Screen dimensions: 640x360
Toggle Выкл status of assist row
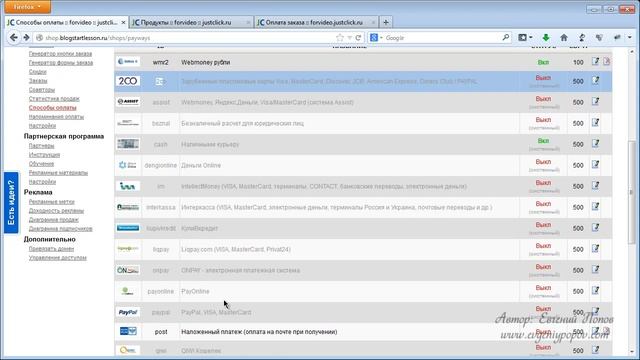point(543,99)
